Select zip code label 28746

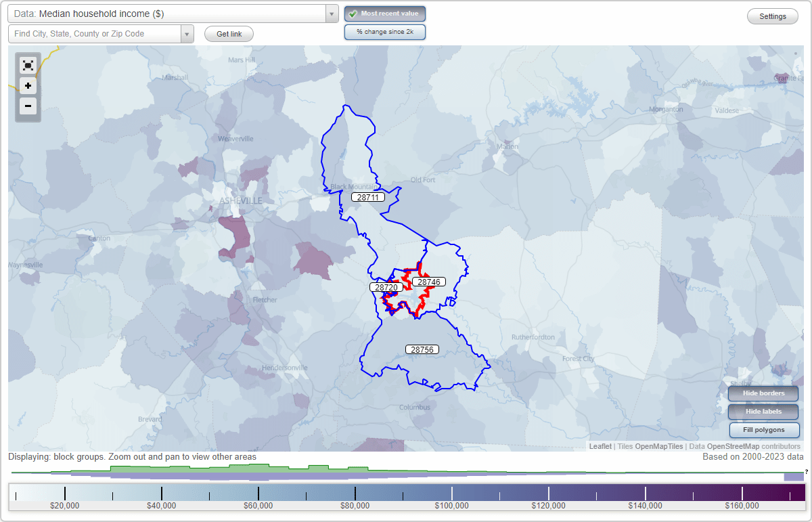point(429,282)
